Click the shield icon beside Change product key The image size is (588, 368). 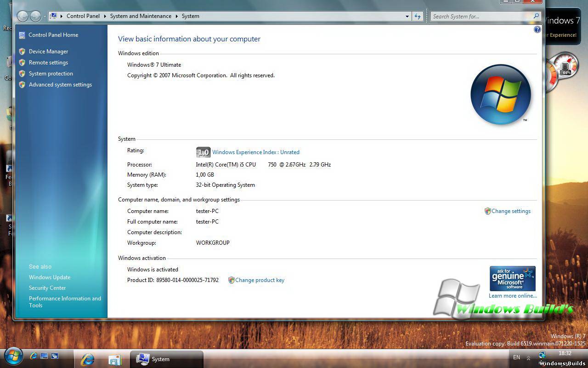point(232,280)
